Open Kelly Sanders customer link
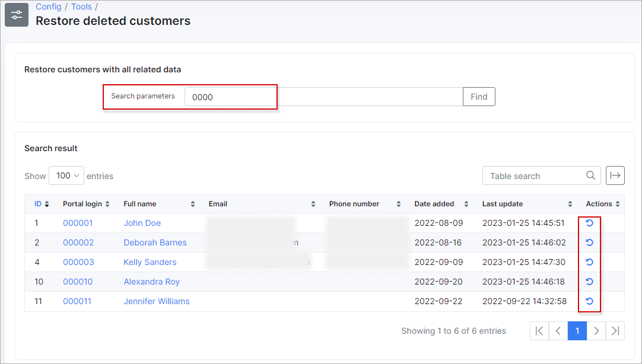The image size is (642, 364). (x=150, y=262)
